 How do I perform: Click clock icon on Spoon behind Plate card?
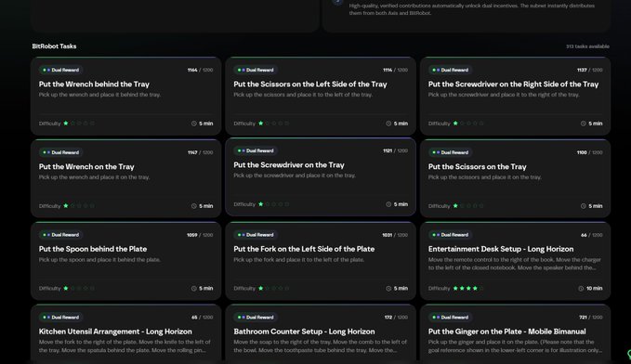point(194,289)
